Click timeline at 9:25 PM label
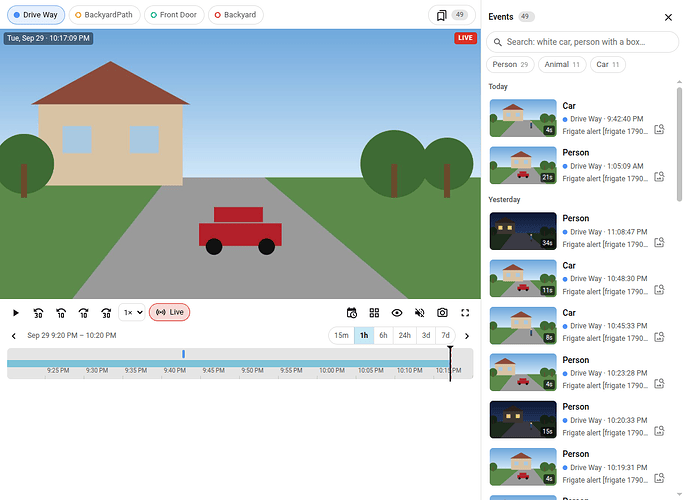Viewport: 684px width, 500px height. 58,370
